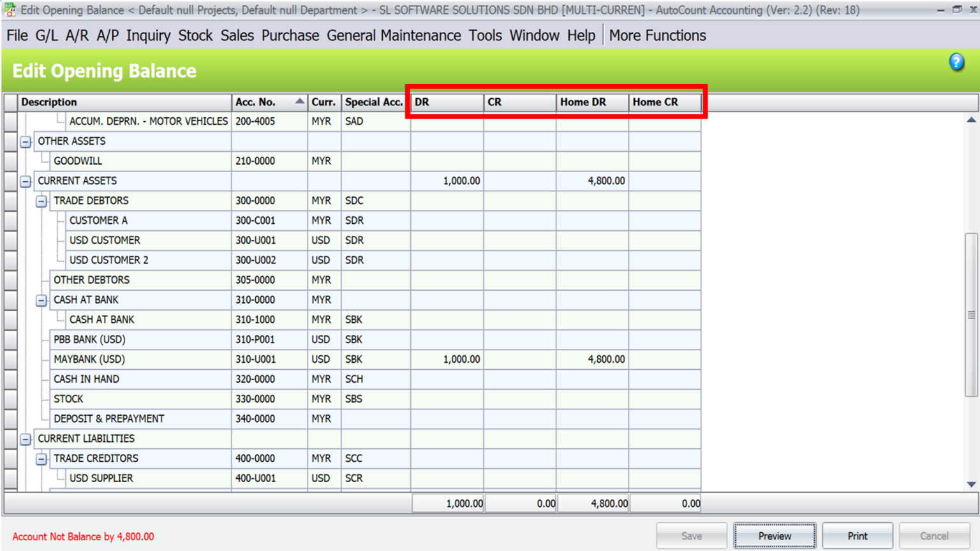Click the vertical scrollbar thumb
The width and height of the screenshot is (980, 551).
971,315
